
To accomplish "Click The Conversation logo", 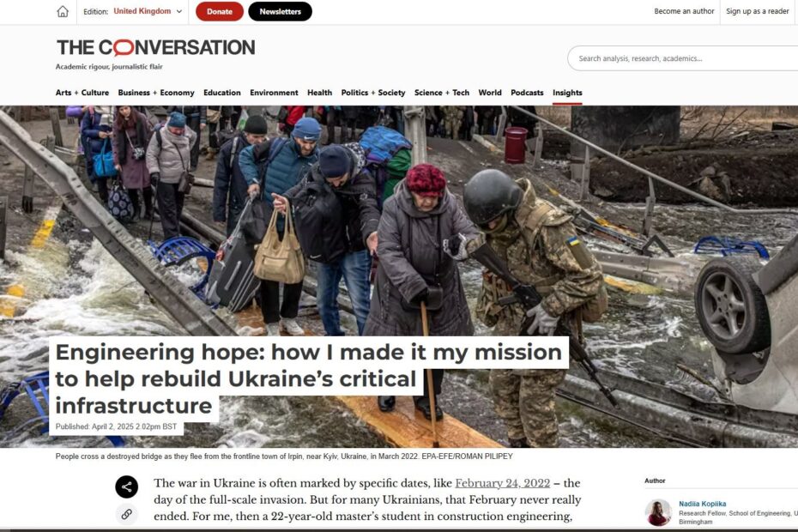I will pos(155,48).
